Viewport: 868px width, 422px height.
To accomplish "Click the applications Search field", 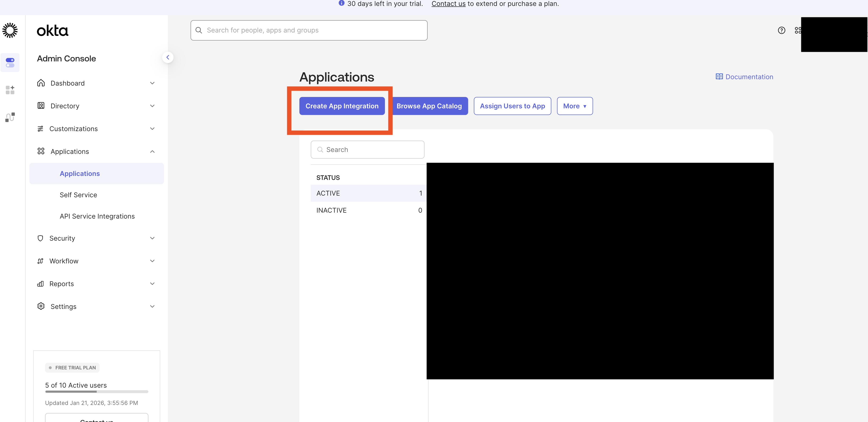I will click(x=367, y=149).
